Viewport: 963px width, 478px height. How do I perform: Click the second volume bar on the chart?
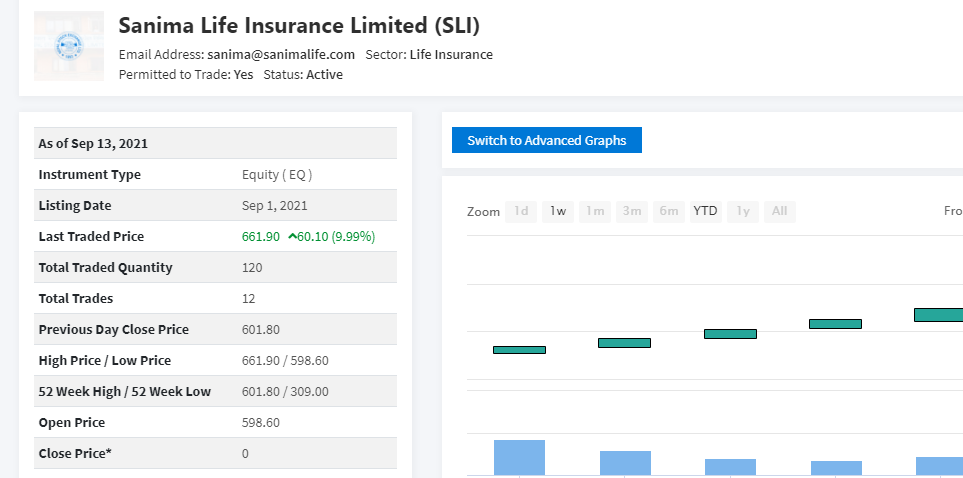point(625,463)
